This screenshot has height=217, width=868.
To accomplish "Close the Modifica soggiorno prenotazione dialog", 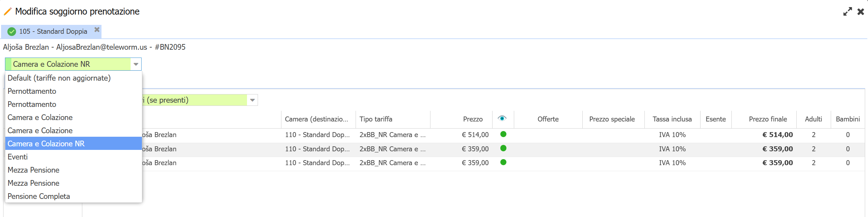I will [861, 12].
